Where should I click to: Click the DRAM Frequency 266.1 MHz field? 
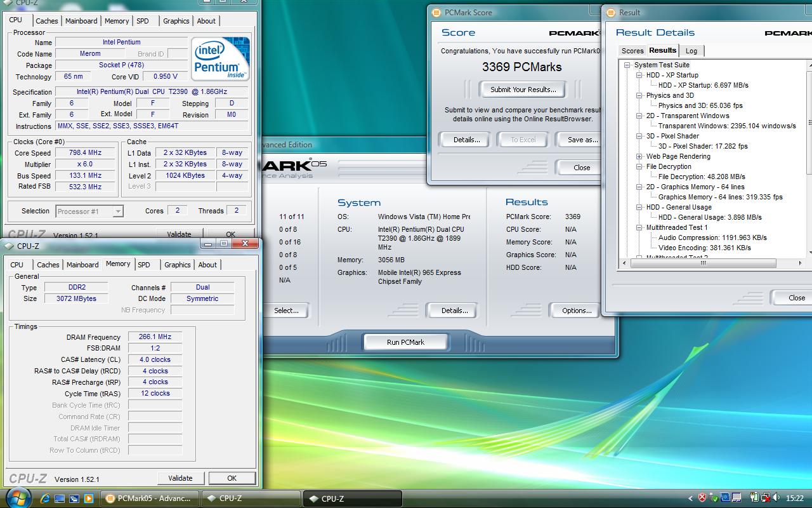[x=155, y=337]
